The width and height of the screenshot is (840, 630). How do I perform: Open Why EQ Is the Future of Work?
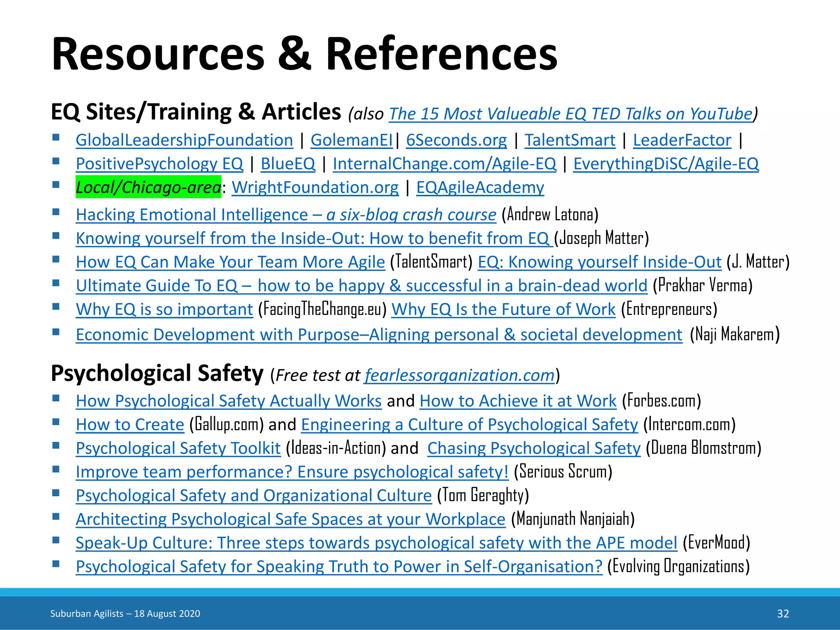point(503,309)
